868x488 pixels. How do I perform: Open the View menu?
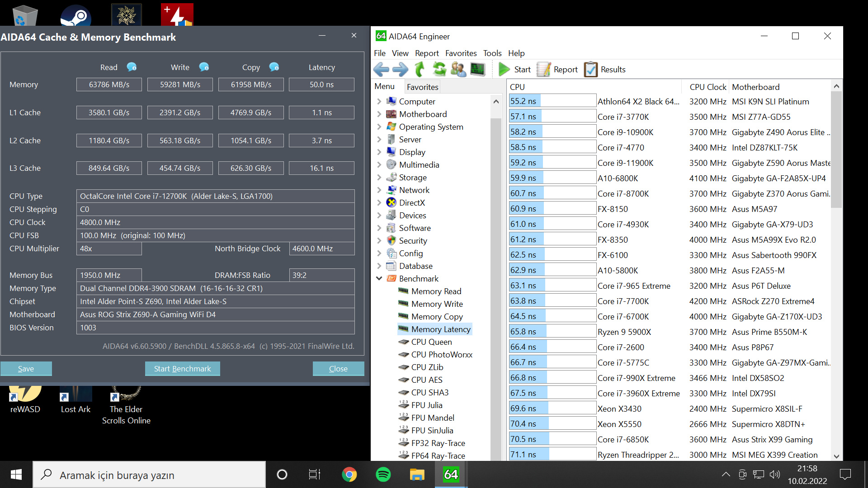[x=400, y=53]
